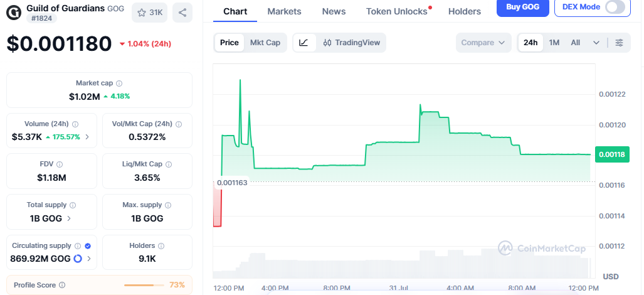Show info tooltip for Max. supply
This screenshot has width=644, height=295.
click(168, 205)
